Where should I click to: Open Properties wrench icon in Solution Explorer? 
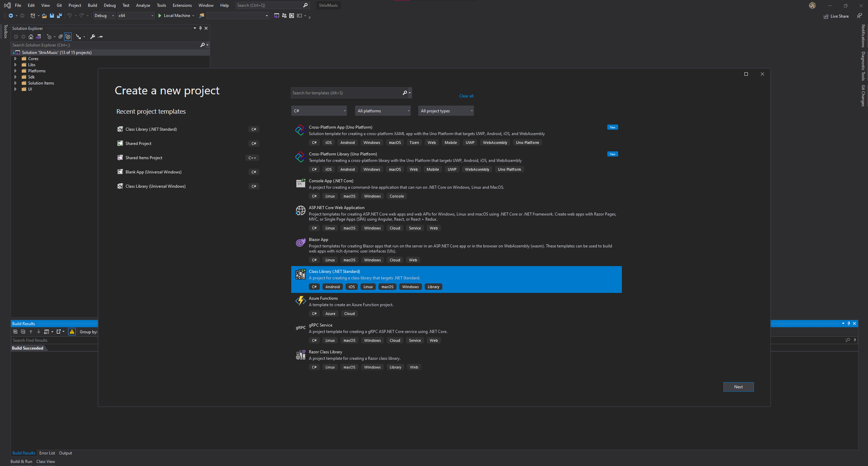point(92,37)
